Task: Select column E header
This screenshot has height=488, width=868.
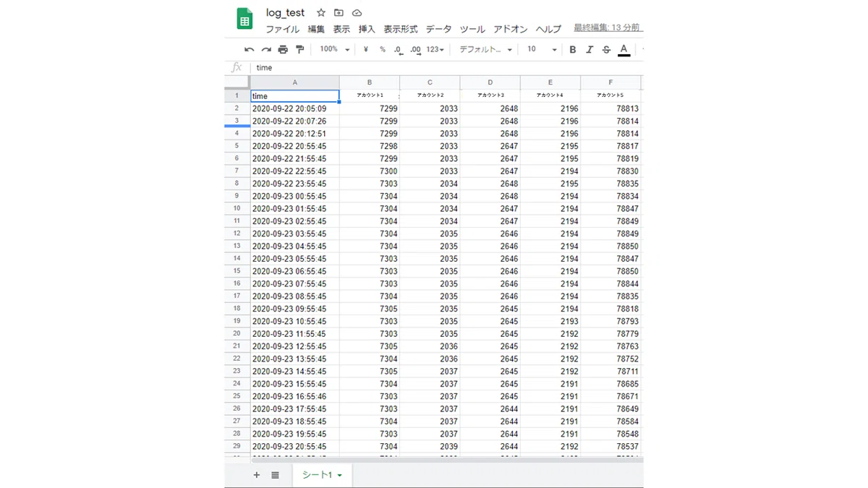Action: click(550, 82)
